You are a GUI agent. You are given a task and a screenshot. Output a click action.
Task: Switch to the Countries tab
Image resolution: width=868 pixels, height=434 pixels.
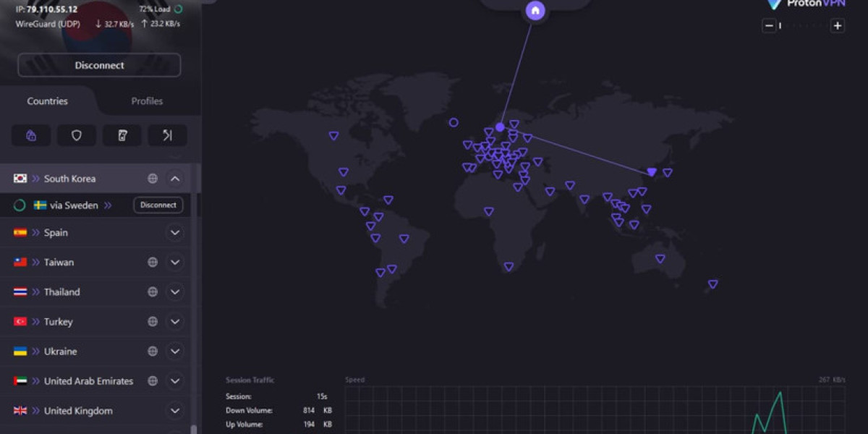47,101
